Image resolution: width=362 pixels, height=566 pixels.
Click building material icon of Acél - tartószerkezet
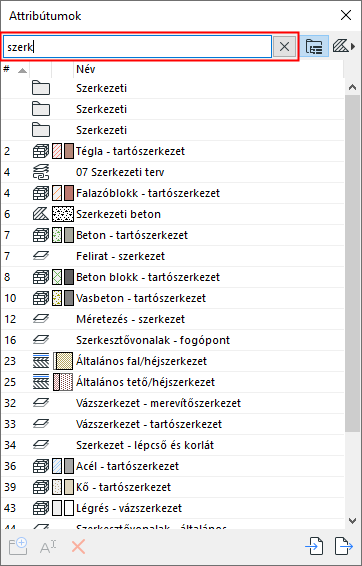click(x=40, y=466)
